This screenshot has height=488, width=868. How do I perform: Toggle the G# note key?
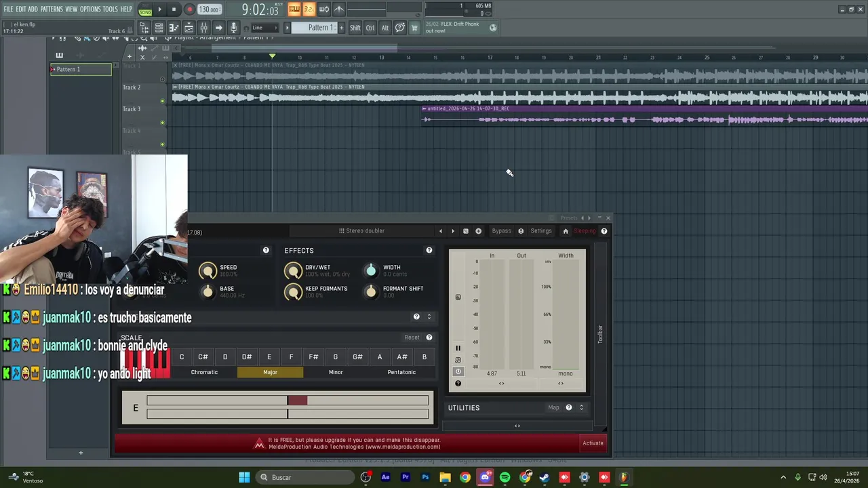[357, 357]
